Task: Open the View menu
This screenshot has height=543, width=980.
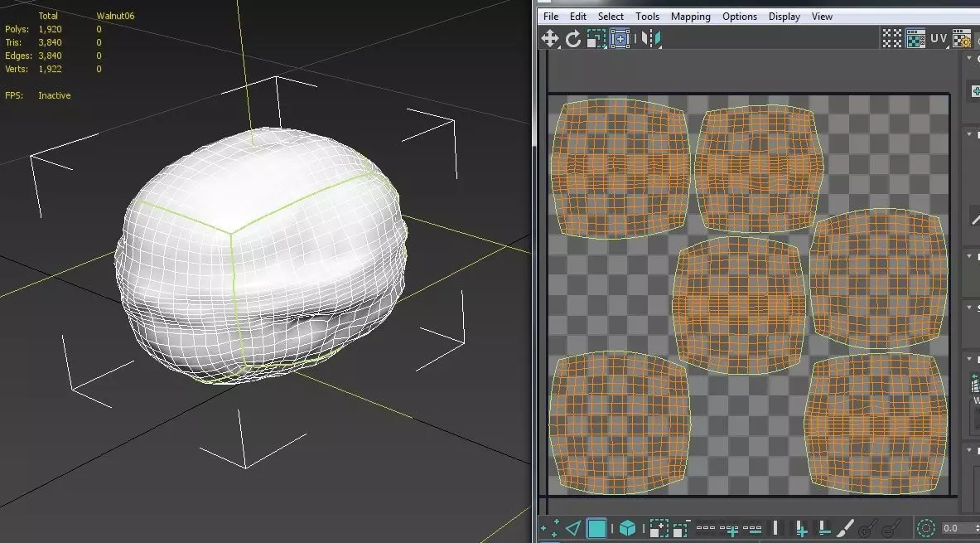Action: [x=822, y=17]
